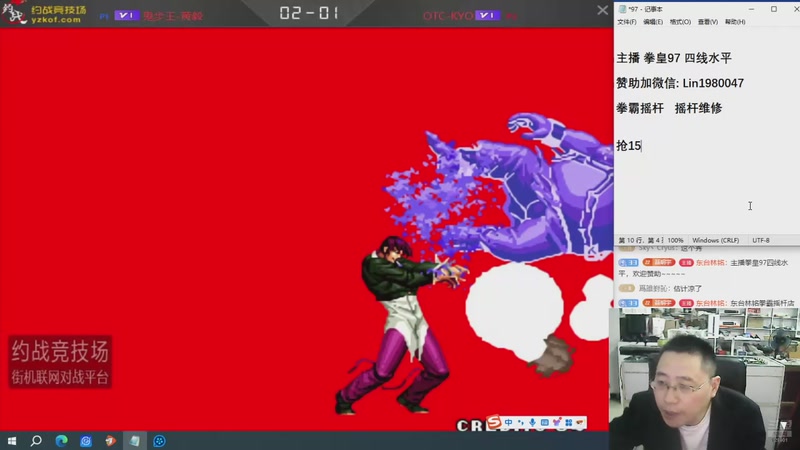This screenshot has width=800, height=450.
Task: Minimize the Notepad window
Action: (751, 9)
